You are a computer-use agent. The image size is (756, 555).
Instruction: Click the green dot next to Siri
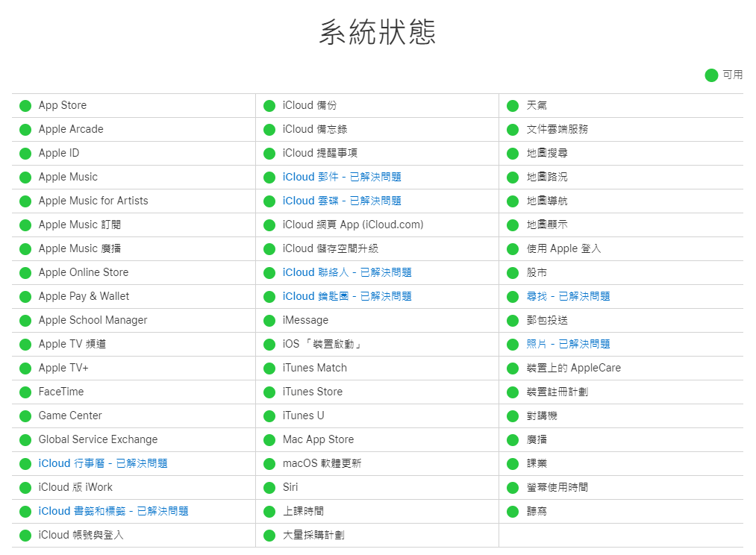(269, 487)
